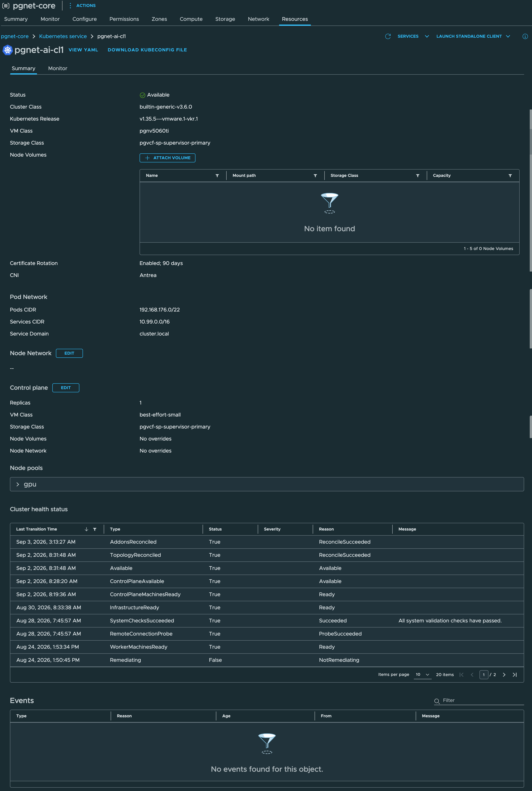Open the Services dropdown
Screen dimensions: 532x791
413,36
